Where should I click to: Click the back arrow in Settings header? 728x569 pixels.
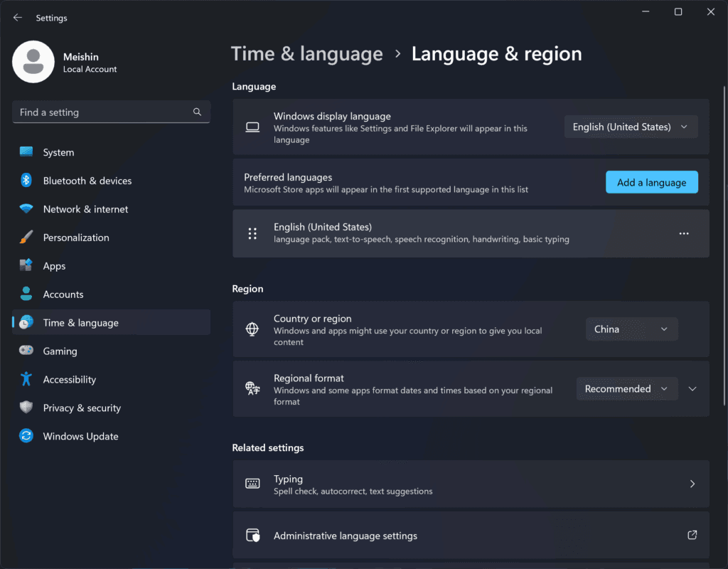tap(18, 18)
